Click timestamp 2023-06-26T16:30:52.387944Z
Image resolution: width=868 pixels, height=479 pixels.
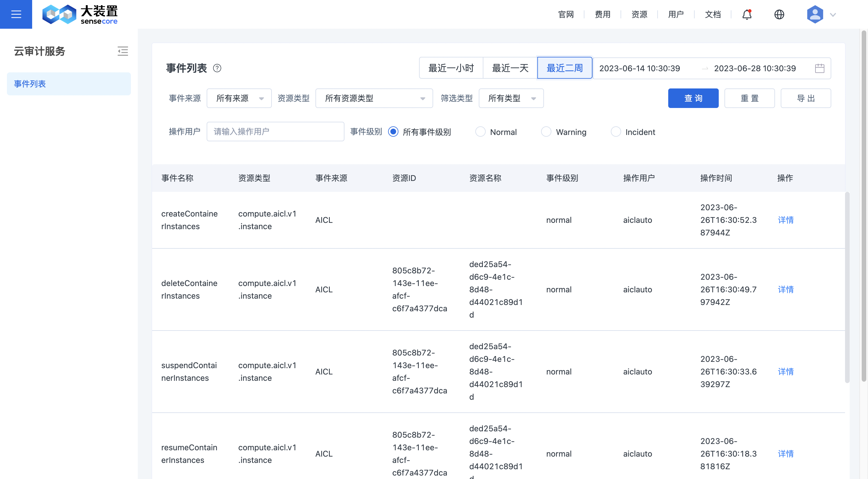click(728, 220)
